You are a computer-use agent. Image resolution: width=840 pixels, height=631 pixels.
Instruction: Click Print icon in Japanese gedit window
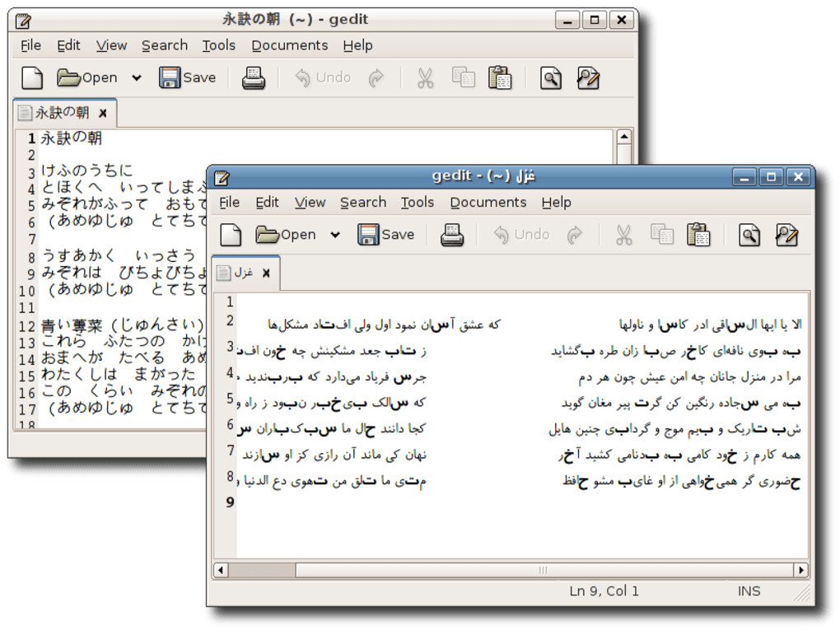[254, 78]
